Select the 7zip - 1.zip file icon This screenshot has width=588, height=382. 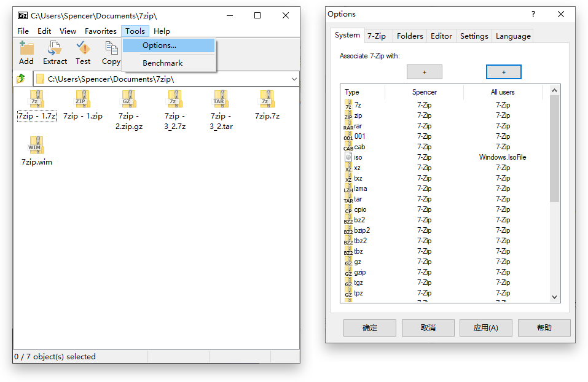(x=83, y=99)
